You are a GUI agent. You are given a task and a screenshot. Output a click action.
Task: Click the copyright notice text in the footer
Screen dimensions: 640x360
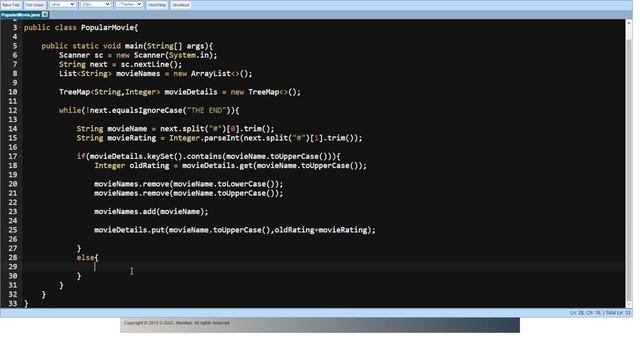tap(176, 323)
